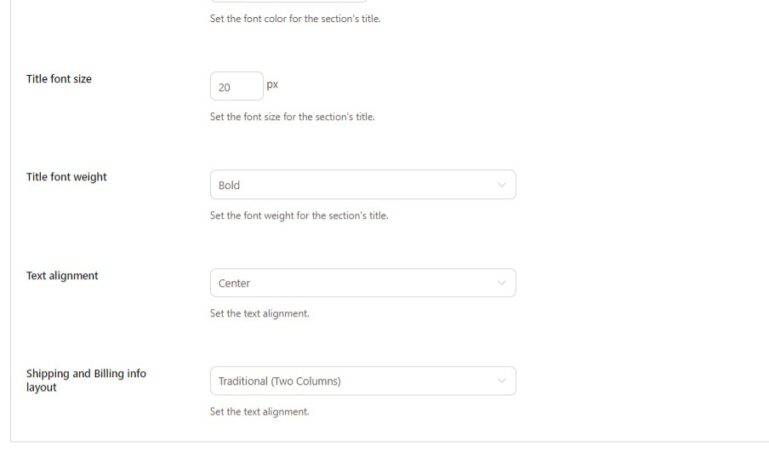Click the 'Title font size' label
The image size is (769, 452).
click(59, 79)
